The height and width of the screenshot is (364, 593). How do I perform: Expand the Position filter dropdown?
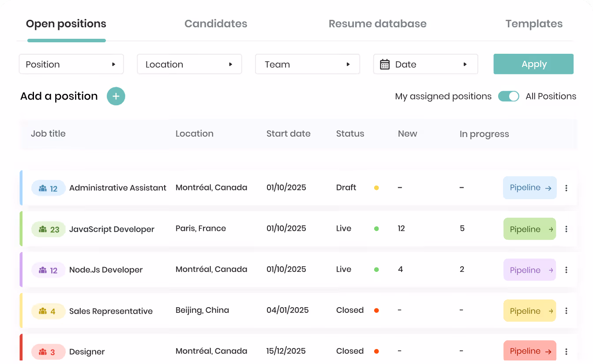point(71,64)
